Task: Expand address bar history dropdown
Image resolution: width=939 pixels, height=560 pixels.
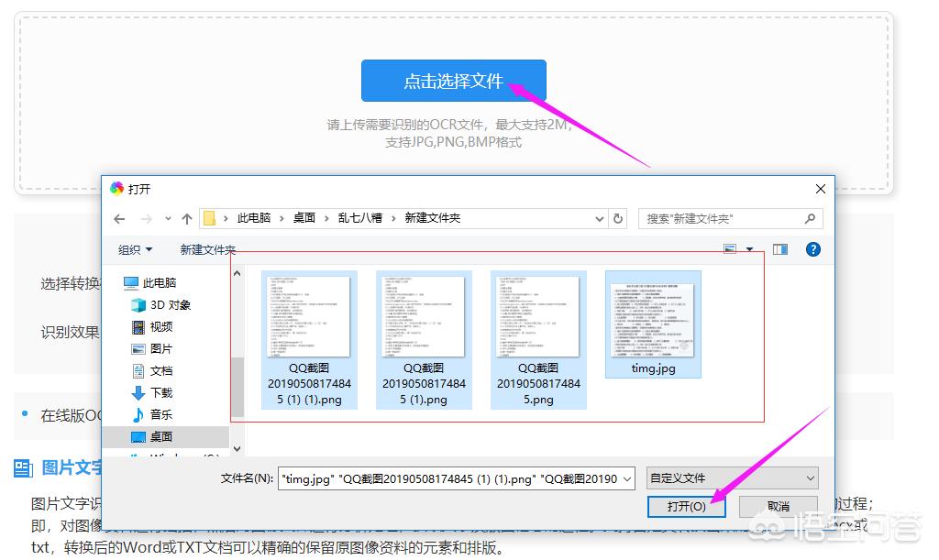Action: pos(599,219)
